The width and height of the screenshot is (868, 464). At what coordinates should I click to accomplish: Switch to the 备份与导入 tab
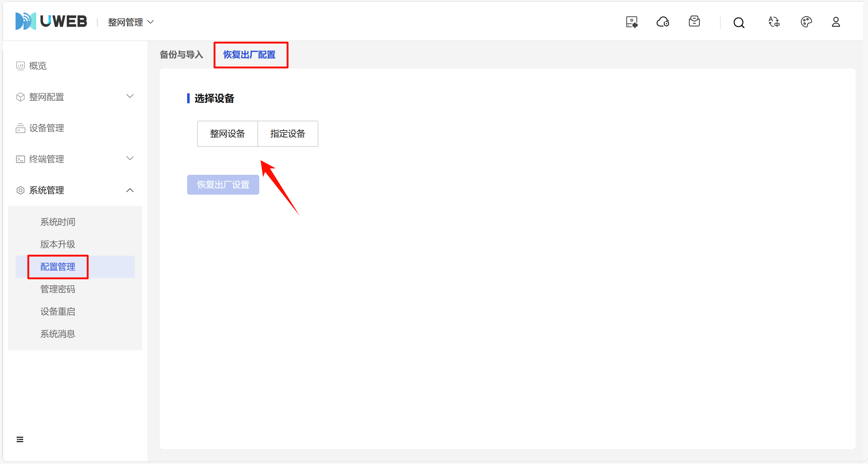[x=181, y=55]
